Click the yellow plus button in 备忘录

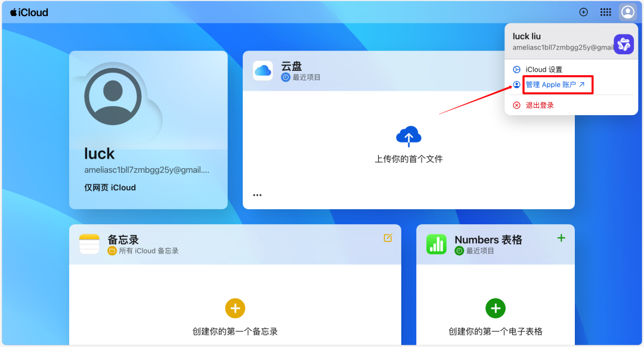tap(236, 308)
